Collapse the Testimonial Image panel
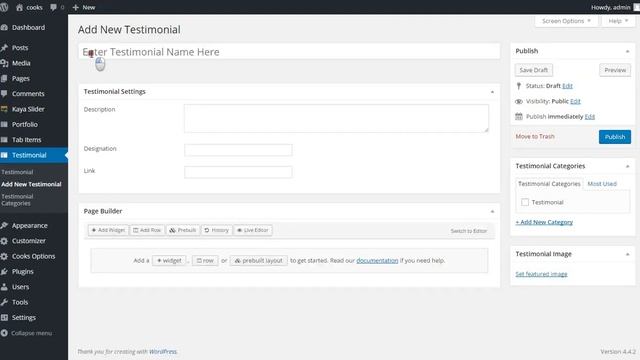The width and height of the screenshot is (640, 360). pos(627,254)
